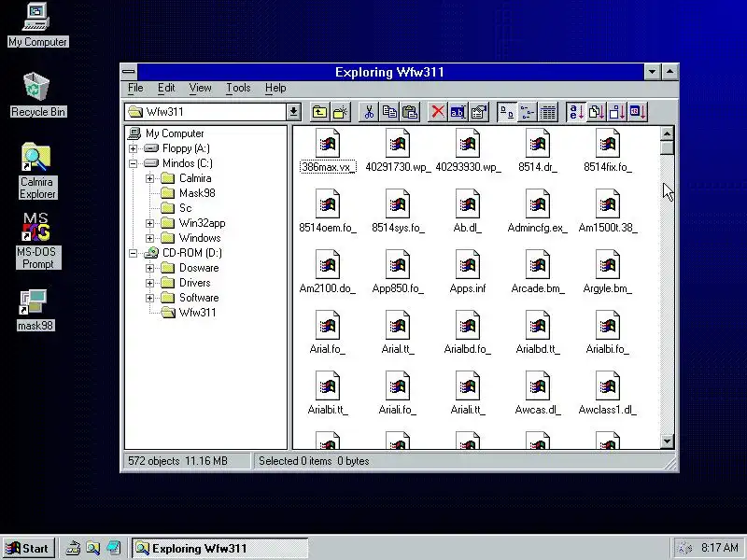Open the Tools menu
The height and width of the screenshot is (560, 747).
pyautogui.click(x=238, y=88)
